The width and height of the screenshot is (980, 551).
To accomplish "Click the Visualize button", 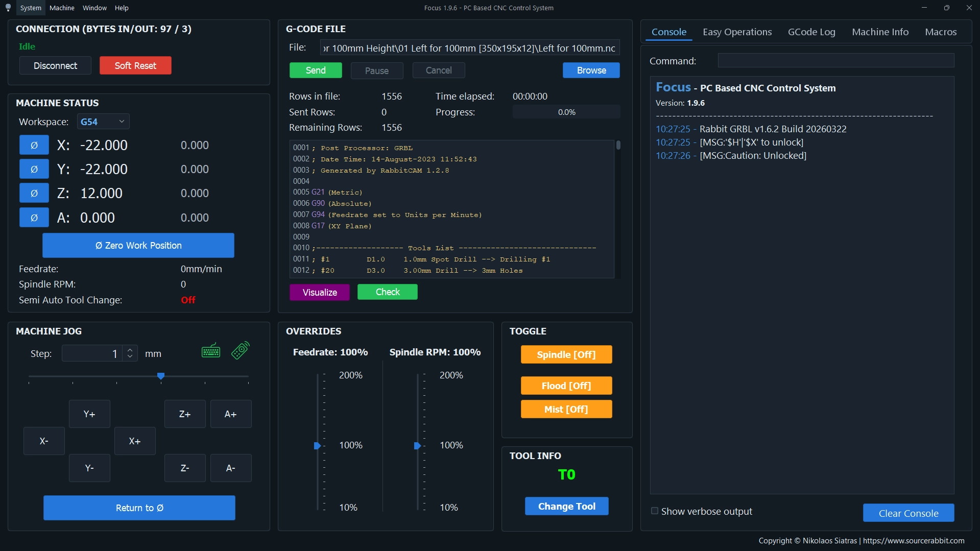I will [x=320, y=292].
